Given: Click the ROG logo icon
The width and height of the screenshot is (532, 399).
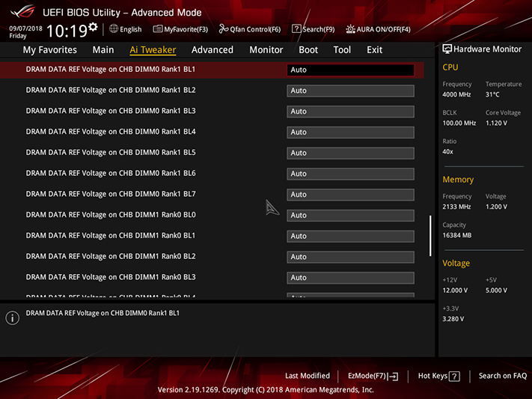Looking at the screenshot, I should [x=22, y=11].
